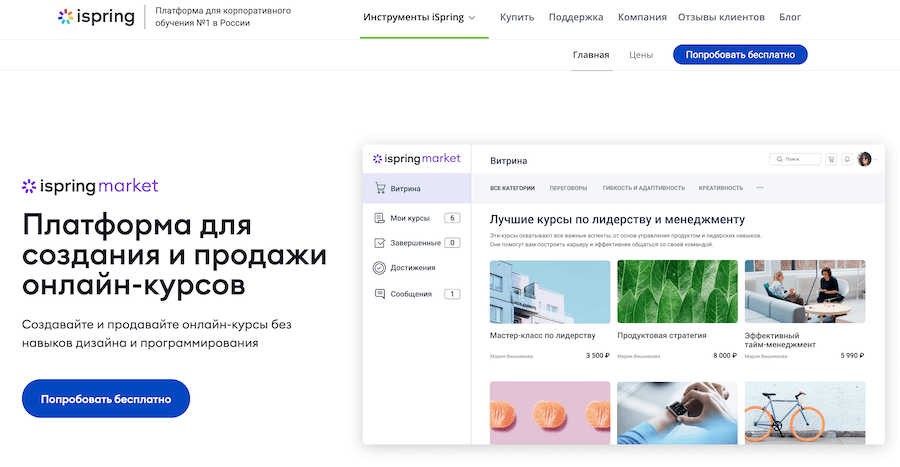Viewport: 900px width, 467px height.
Task: Open the Эффективный тайм-менеджмент thumbnail
Action: coord(805,291)
